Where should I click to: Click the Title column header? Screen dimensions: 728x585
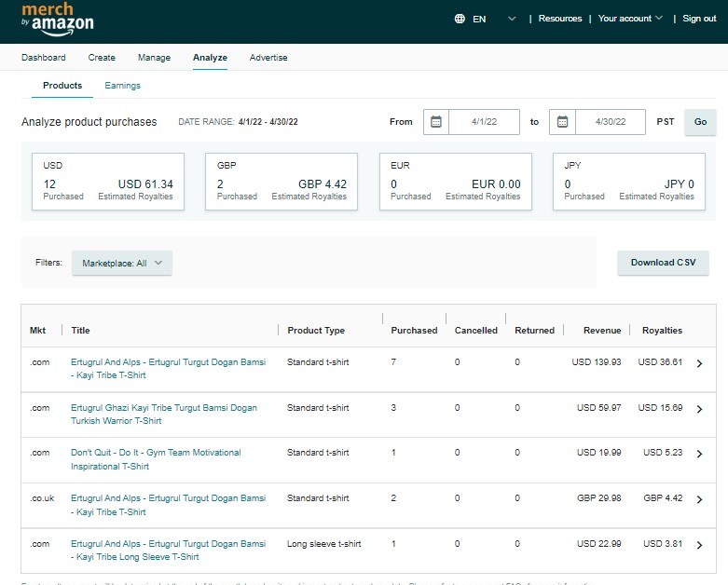pos(80,331)
